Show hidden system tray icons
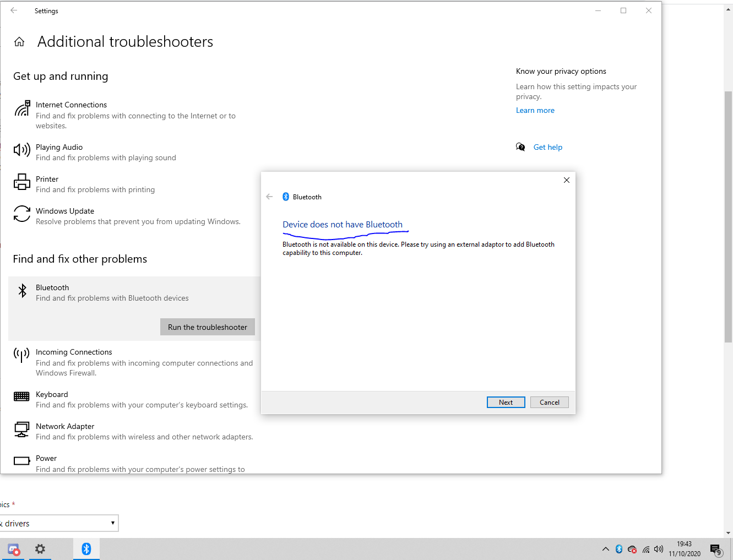The image size is (733, 560). pos(605,549)
